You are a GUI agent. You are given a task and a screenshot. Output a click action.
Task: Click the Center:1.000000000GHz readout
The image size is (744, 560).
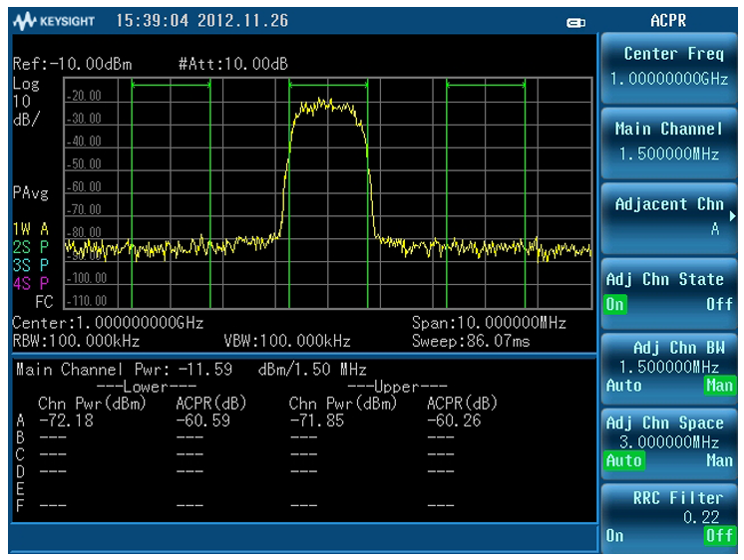108,324
